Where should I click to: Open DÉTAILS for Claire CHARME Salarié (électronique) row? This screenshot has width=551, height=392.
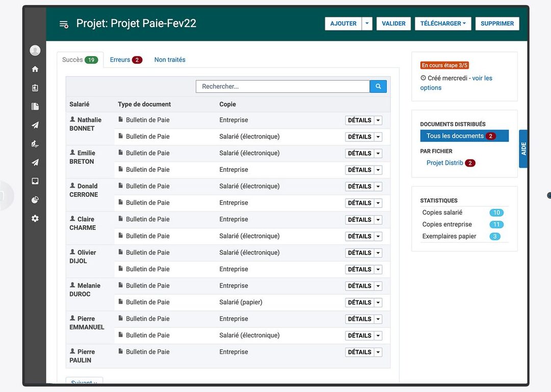(360, 237)
